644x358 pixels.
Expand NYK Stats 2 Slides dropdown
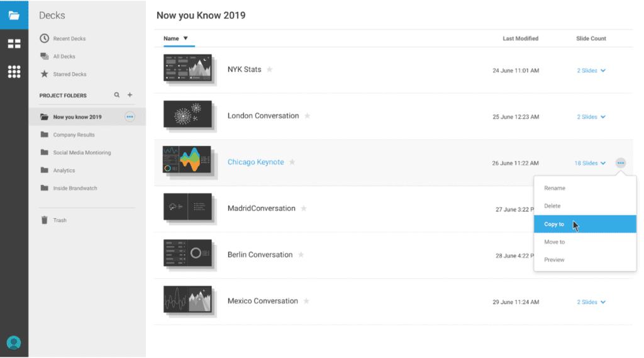591,70
